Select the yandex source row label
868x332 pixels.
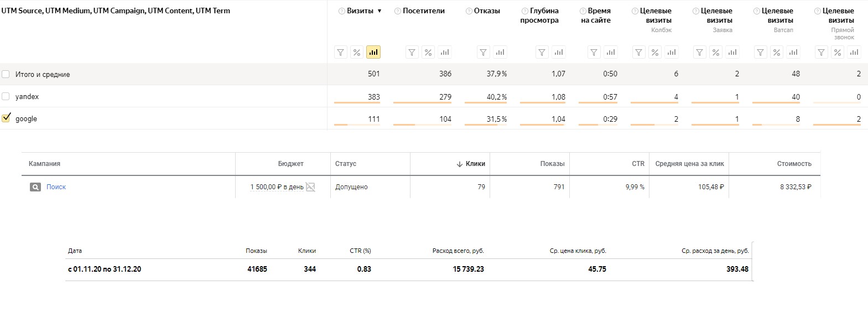27,96
